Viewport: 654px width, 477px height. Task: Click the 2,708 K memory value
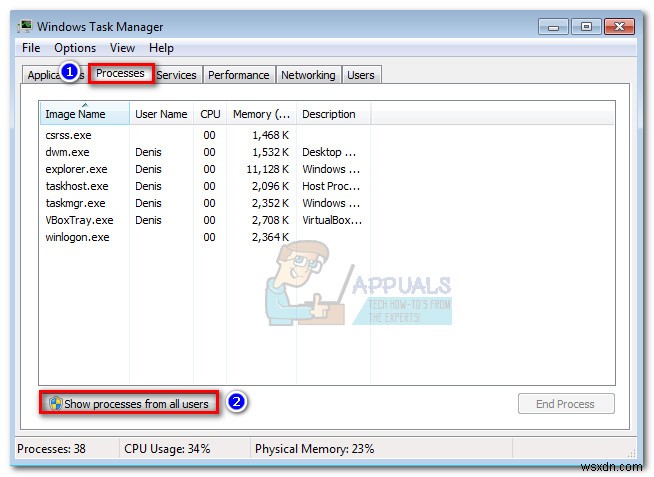271,220
